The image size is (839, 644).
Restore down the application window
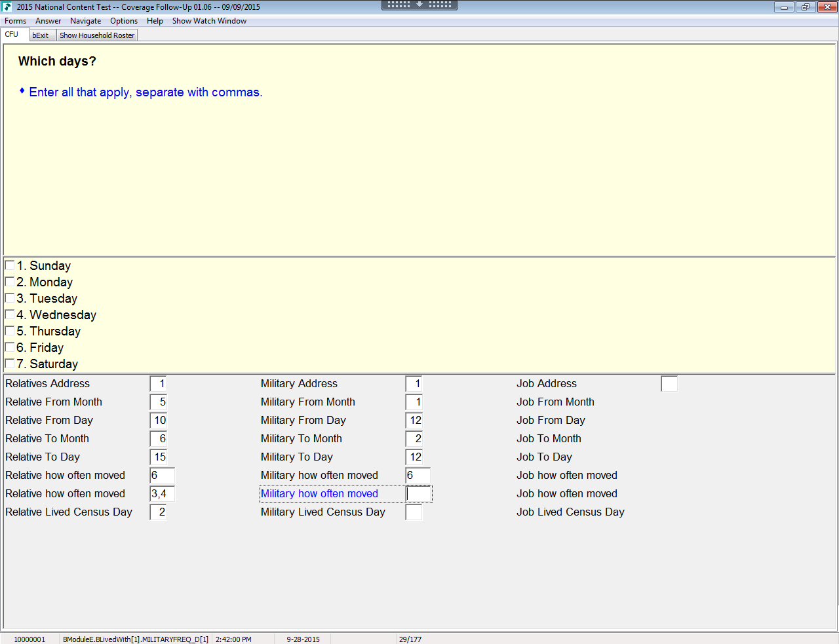[x=805, y=7]
